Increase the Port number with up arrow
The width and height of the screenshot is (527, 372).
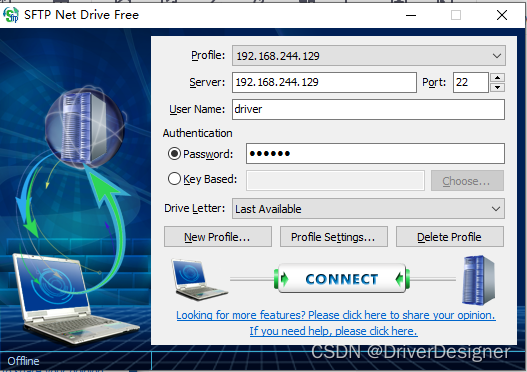(497, 78)
